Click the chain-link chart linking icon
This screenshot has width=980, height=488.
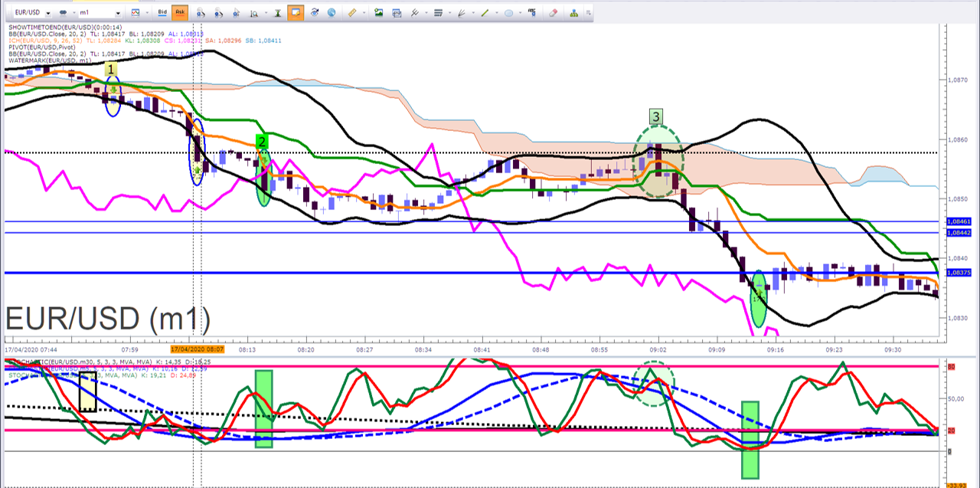pyautogui.click(x=63, y=13)
